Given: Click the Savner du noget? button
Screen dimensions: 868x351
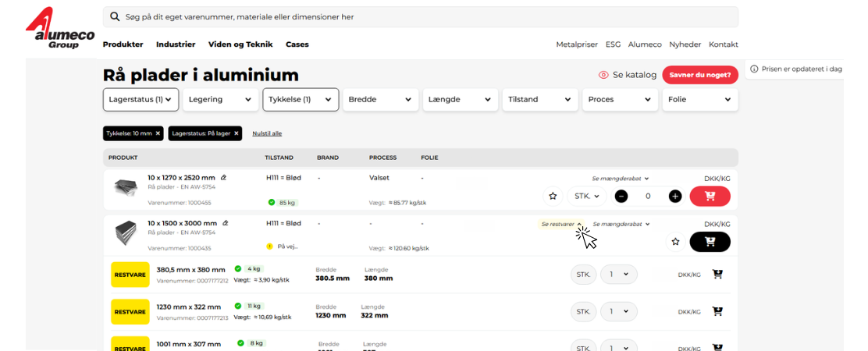Looking at the screenshot, I should pyautogui.click(x=699, y=75).
